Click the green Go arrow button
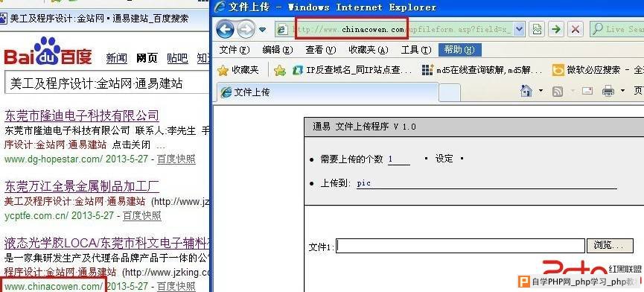The image size is (644, 292). click(x=556, y=30)
